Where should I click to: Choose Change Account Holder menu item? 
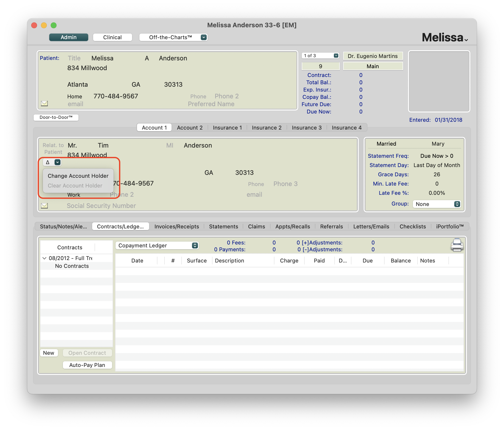pyautogui.click(x=78, y=176)
